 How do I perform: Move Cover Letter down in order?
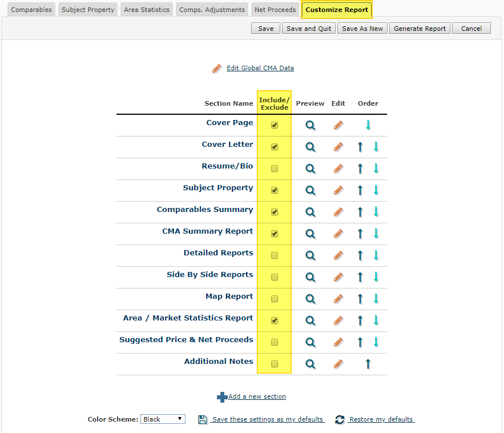[376, 147]
